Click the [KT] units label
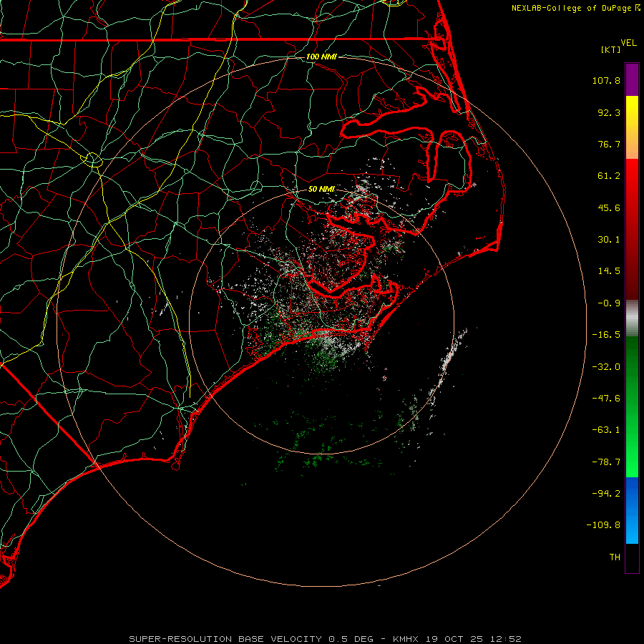Screen dimensions: 644x644 [x=611, y=49]
